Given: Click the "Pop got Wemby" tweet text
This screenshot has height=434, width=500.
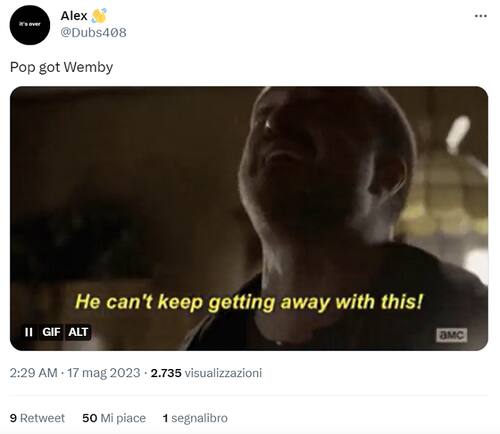Looking at the screenshot, I should click(x=61, y=67).
